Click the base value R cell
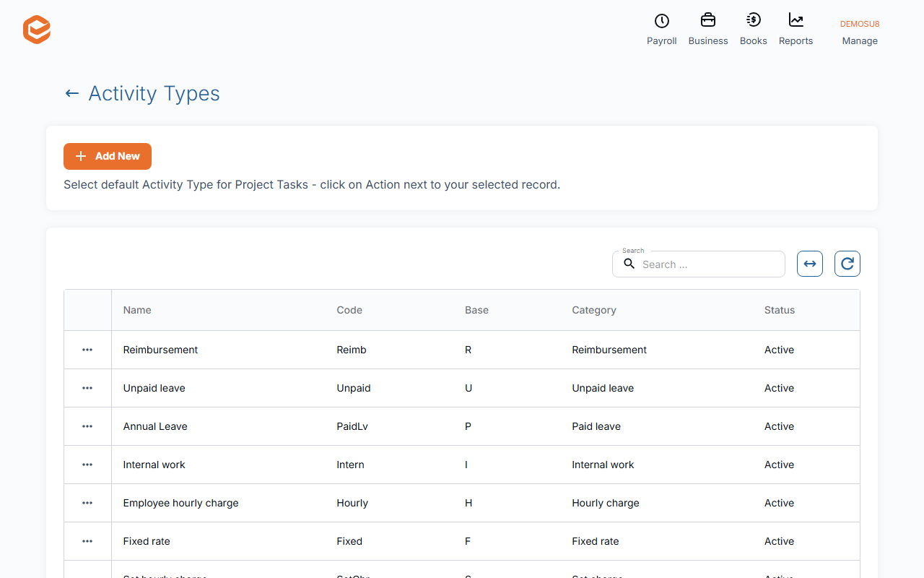 point(468,350)
